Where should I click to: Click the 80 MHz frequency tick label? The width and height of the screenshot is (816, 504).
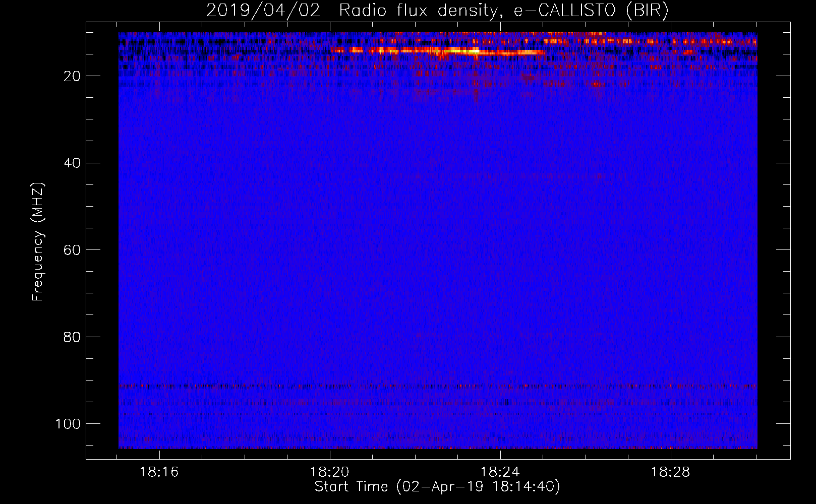click(x=72, y=337)
